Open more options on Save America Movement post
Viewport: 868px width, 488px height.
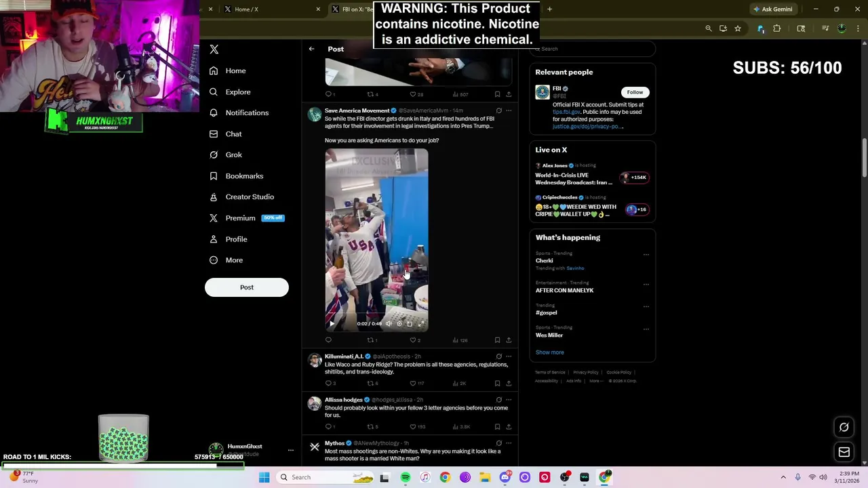tap(509, 110)
